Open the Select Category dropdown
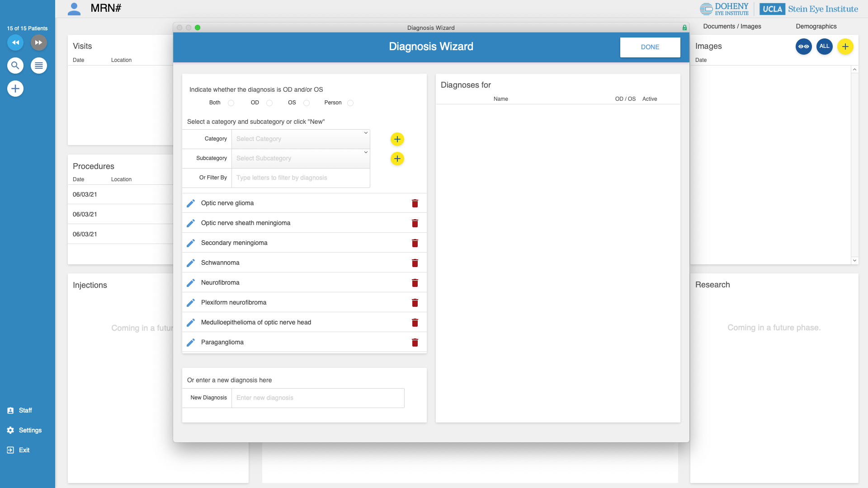Image resolution: width=868 pixels, height=488 pixels. (301, 139)
